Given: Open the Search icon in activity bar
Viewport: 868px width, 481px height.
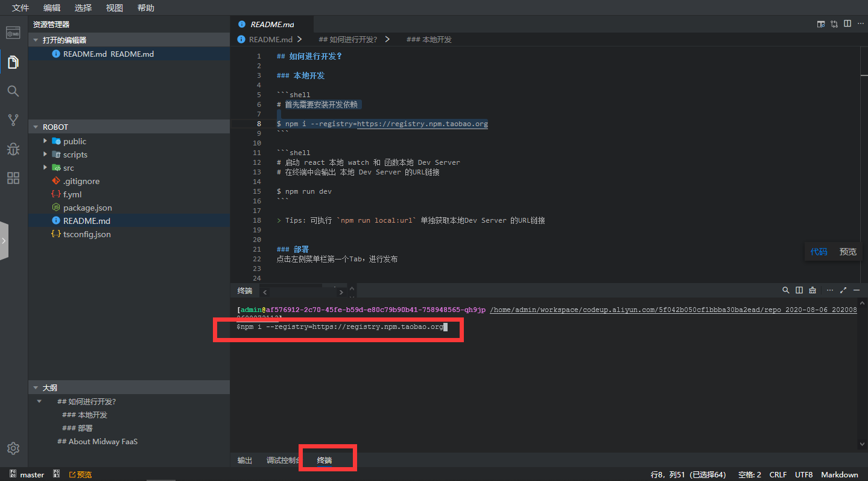Looking at the screenshot, I should [13, 91].
